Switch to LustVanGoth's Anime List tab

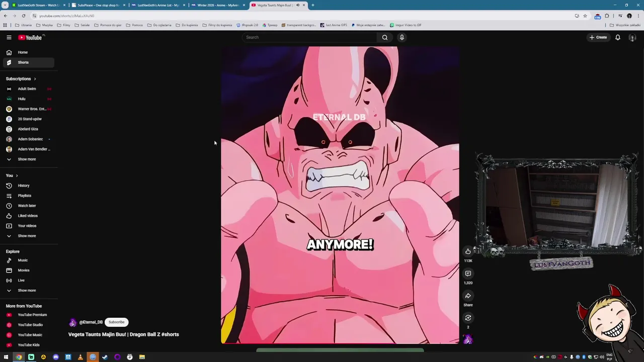158,5
